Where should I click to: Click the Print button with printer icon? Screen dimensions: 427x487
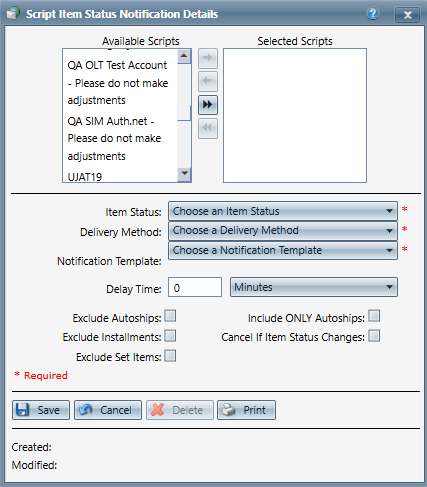point(246,410)
